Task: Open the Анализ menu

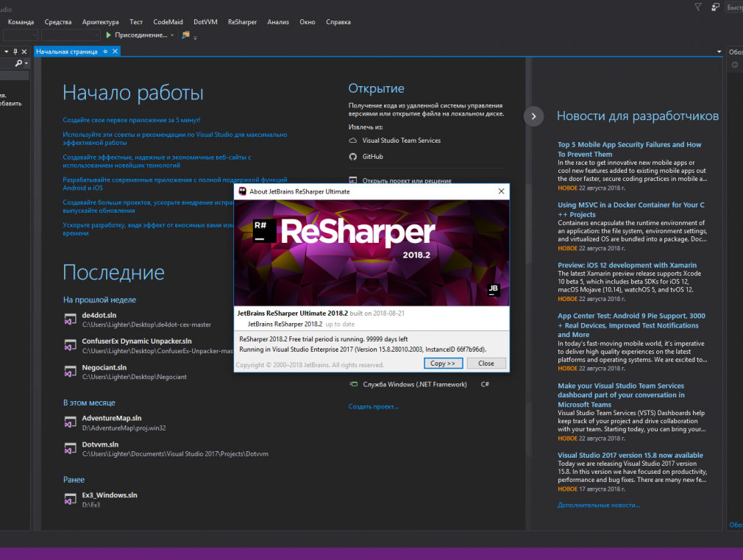Action: coord(277,22)
